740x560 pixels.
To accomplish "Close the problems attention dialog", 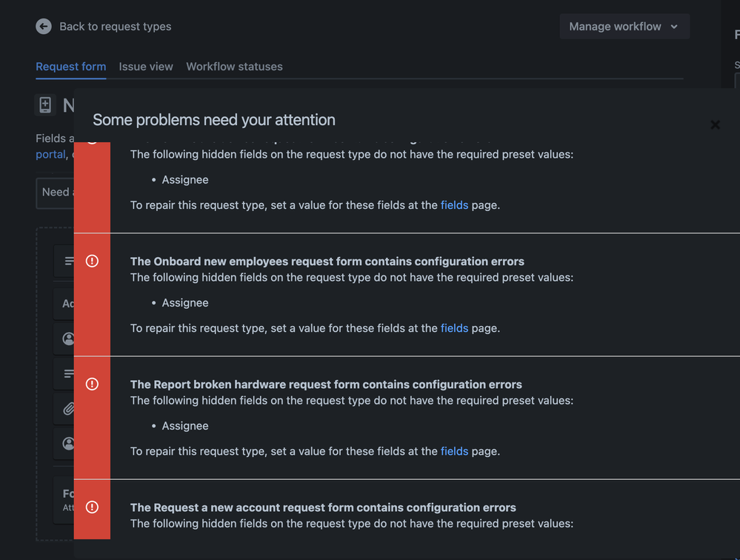I will pos(715,124).
